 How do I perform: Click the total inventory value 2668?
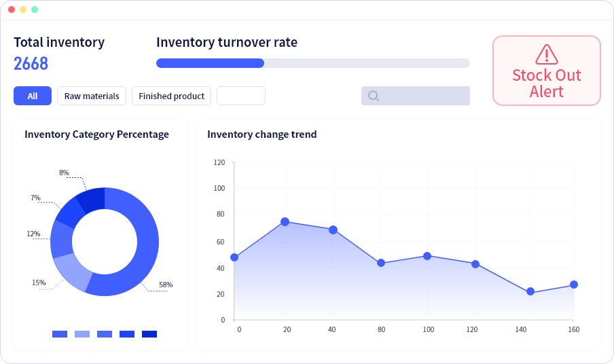coord(31,63)
